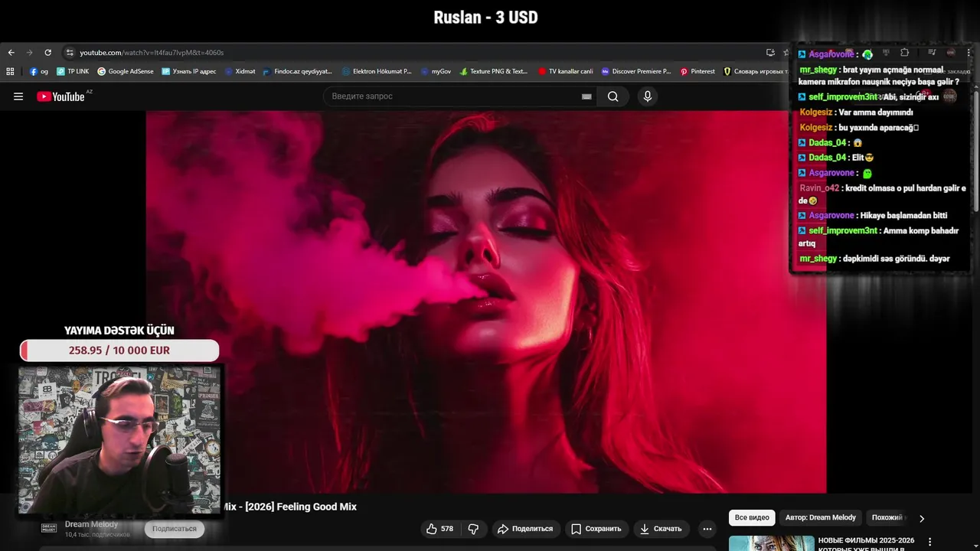The height and width of the screenshot is (551, 980).
Task: Click Asgarovone's 'Hikaye başlamadan bitti' message
Action: pos(873,216)
